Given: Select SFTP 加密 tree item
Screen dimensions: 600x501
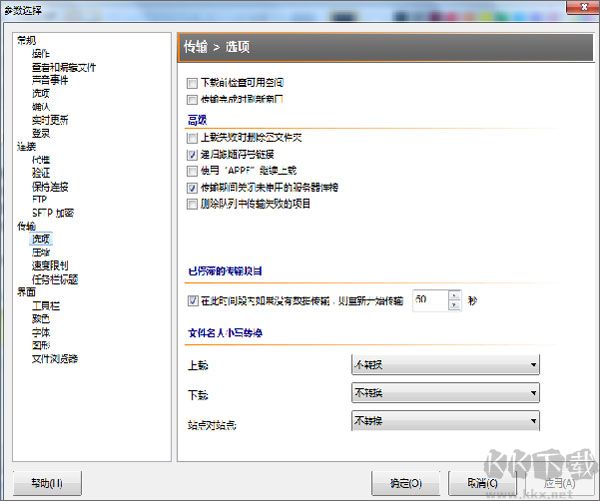Looking at the screenshot, I should (53, 213).
